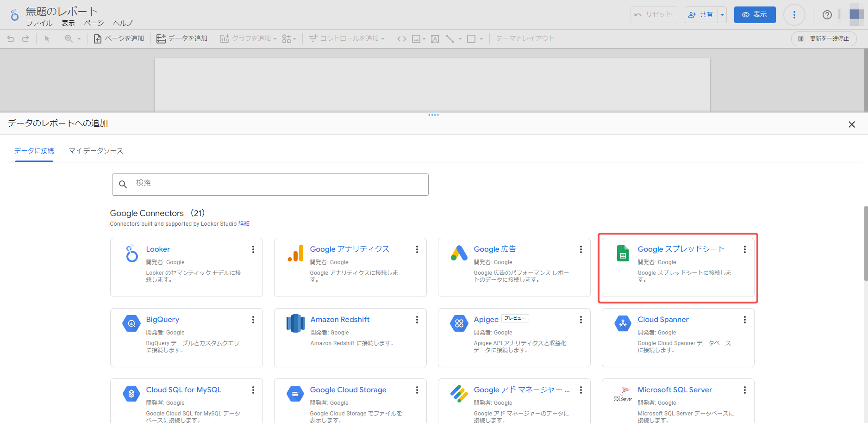The image size is (868, 427).
Task: Open more options for BigQuery card
Action: click(253, 320)
